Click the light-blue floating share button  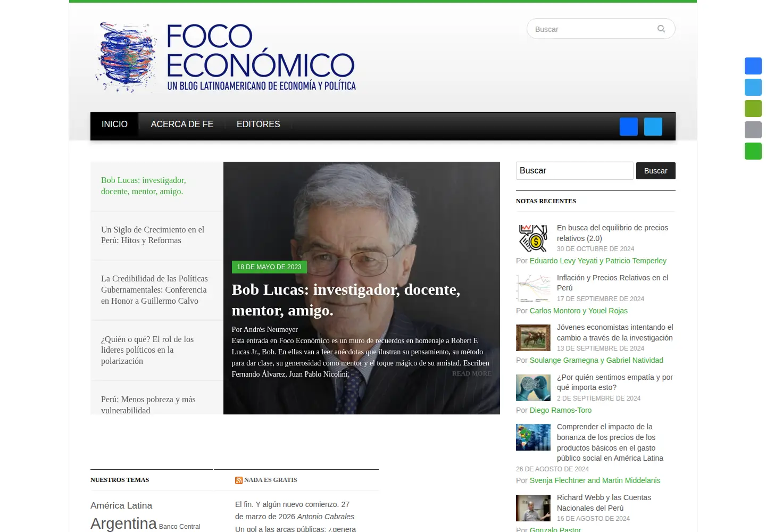753,87
